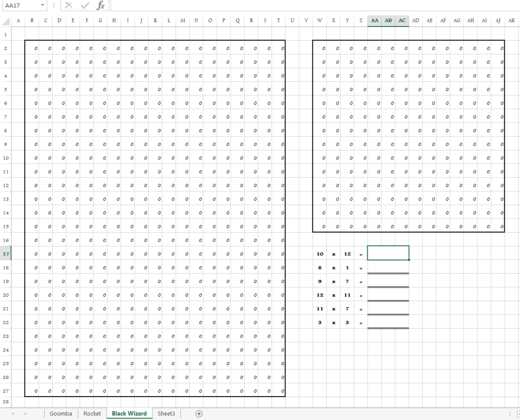Click the formula bar resize dots handle

54,6
